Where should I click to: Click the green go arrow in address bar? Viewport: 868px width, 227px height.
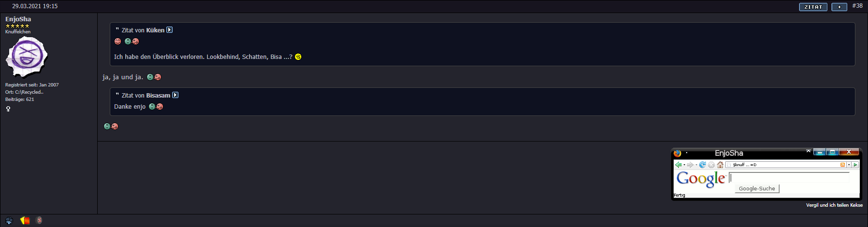pyautogui.click(x=855, y=165)
